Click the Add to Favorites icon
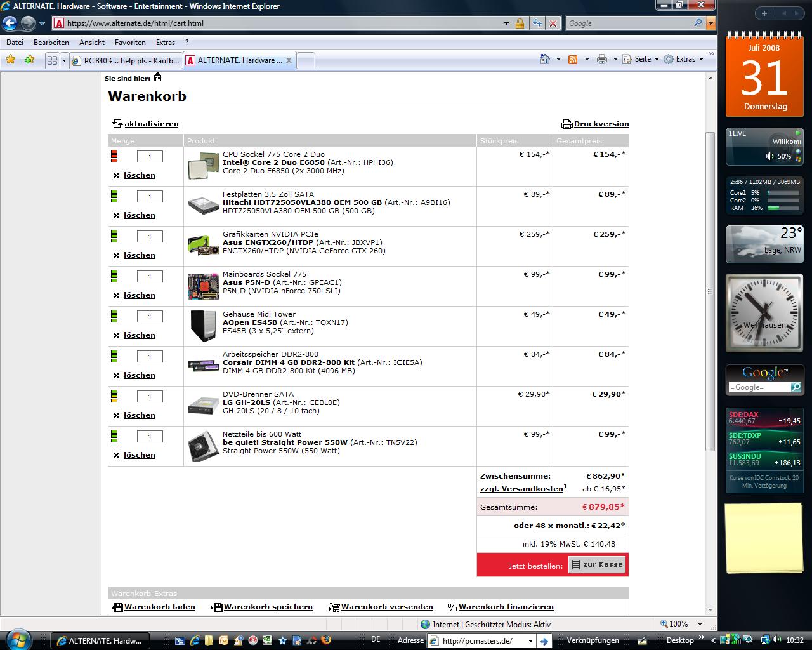 [29, 60]
